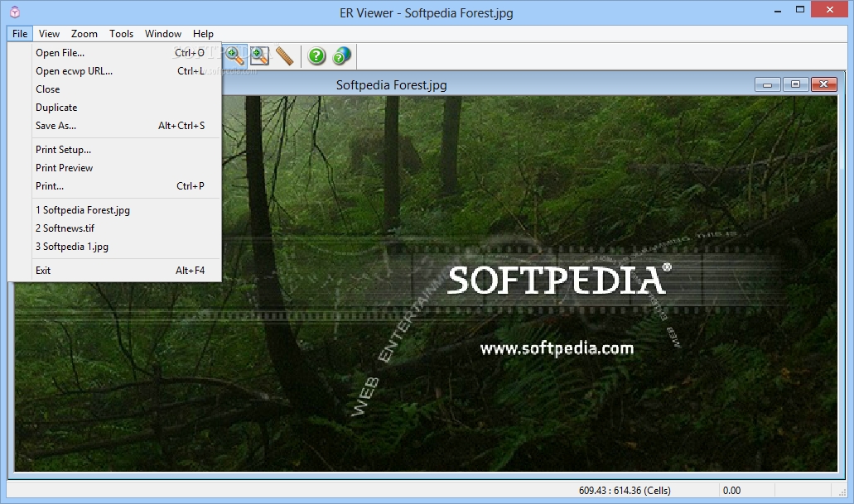
Task: Click the Softpedia Forest.jpg document title bar
Action: click(x=392, y=85)
